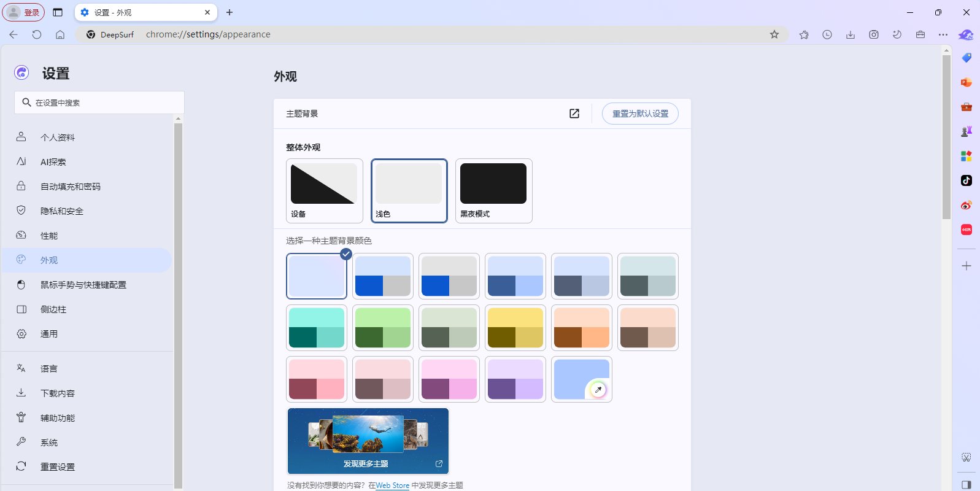Image resolution: width=980 pixels, height=491 pixels.
Task: Open the Web Store link
Action: [x=392, y=485]
